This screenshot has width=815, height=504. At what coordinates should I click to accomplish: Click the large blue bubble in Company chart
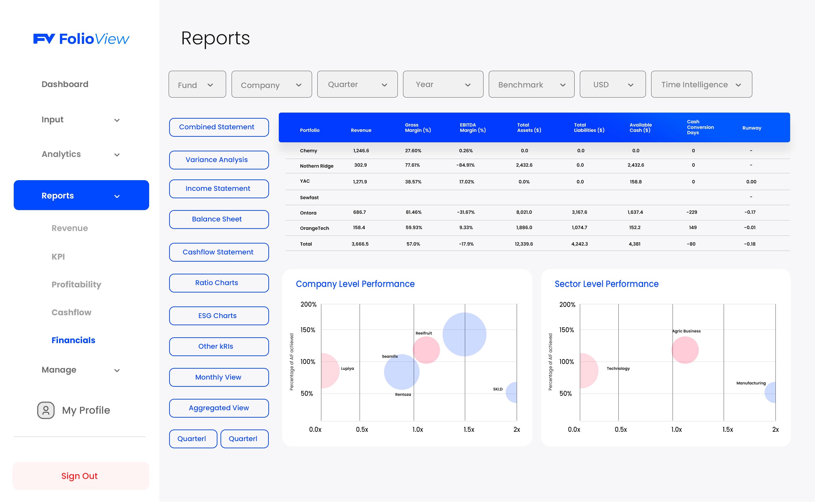[464, 334]
